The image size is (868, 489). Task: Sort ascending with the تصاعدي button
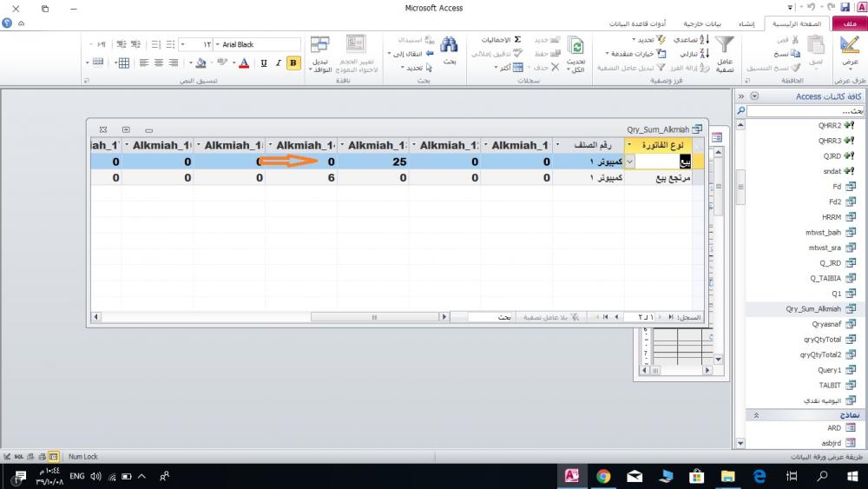coord(692,40)
